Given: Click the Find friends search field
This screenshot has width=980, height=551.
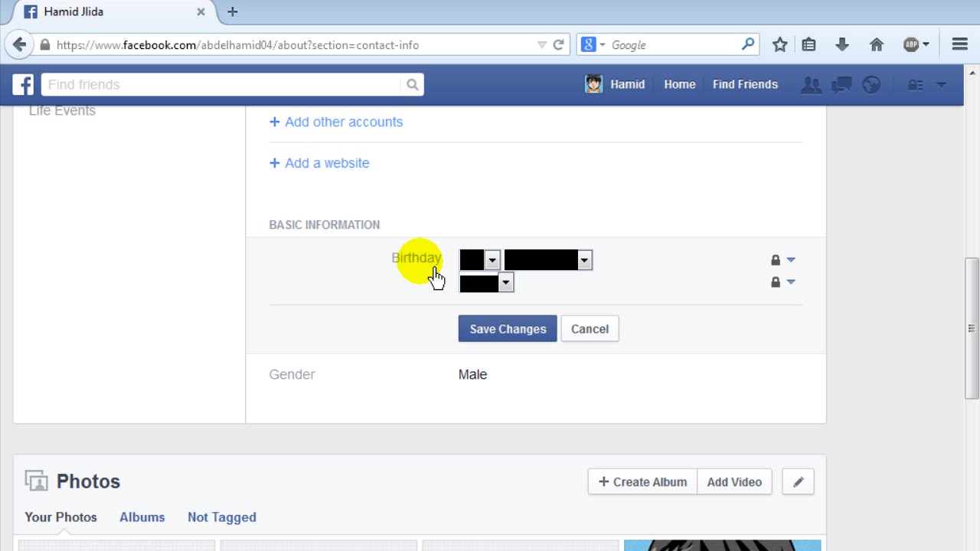Looking at the screenshot, I should [222, 85].
